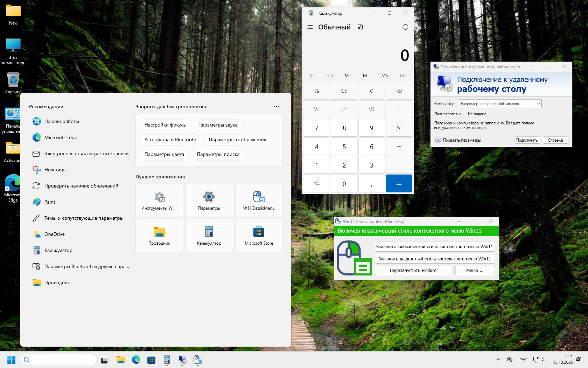Expand Показать параметры in Remote Desktop

pyautogui.click(x=438, y=140)
